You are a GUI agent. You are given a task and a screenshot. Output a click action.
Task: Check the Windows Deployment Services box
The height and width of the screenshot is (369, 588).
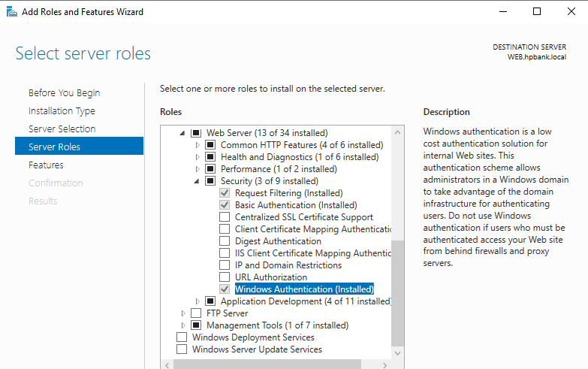[x=182, y=337]
